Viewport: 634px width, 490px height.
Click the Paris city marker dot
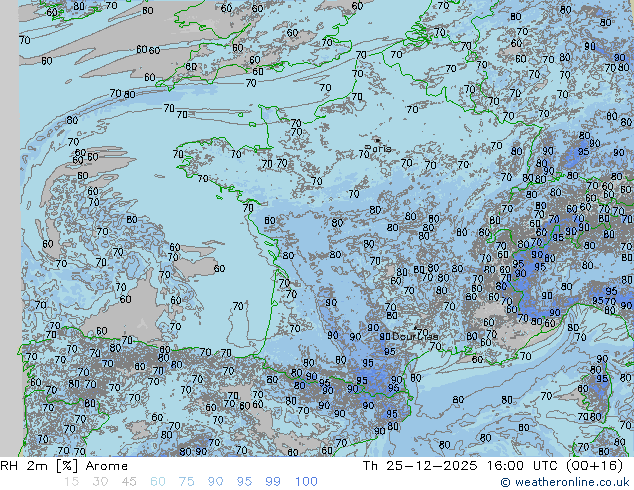377,140
